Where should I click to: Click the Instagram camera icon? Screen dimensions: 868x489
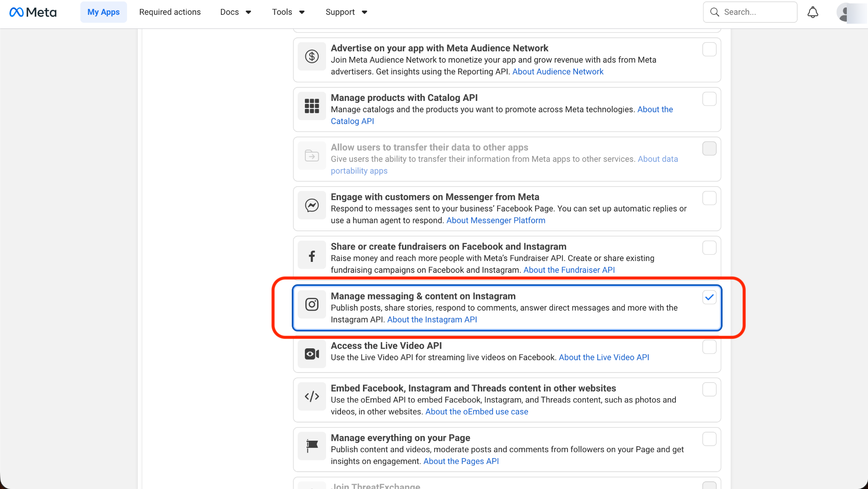coord(312,304)
